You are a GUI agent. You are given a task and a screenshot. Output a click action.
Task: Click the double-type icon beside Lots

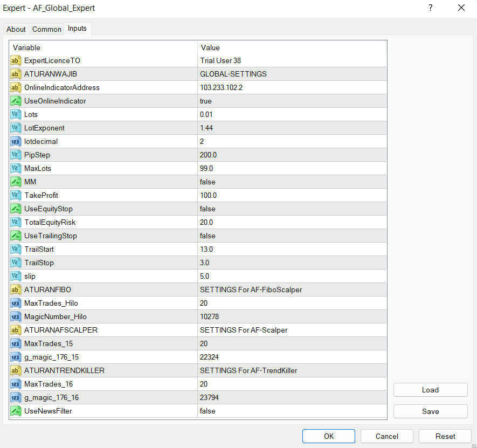(16, 114)
